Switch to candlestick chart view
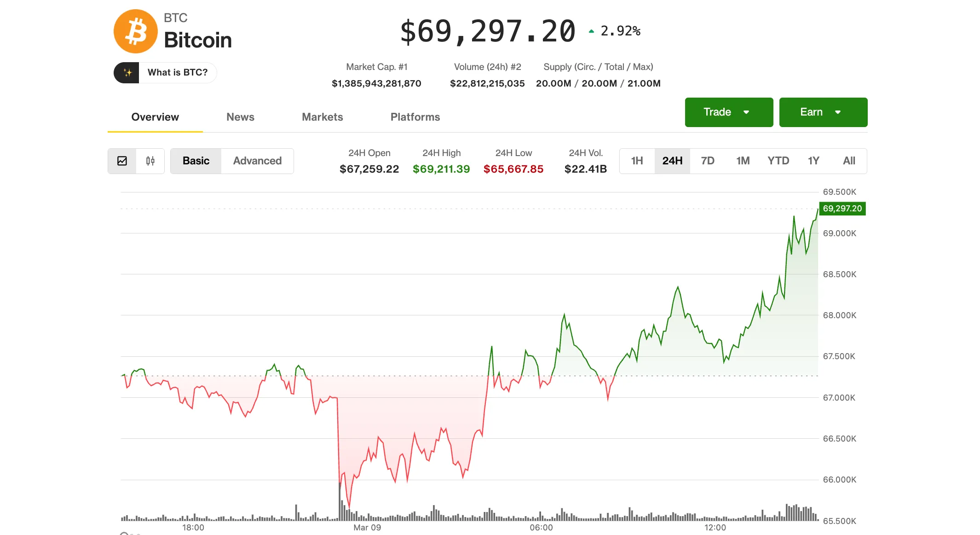 click(150, 161)
